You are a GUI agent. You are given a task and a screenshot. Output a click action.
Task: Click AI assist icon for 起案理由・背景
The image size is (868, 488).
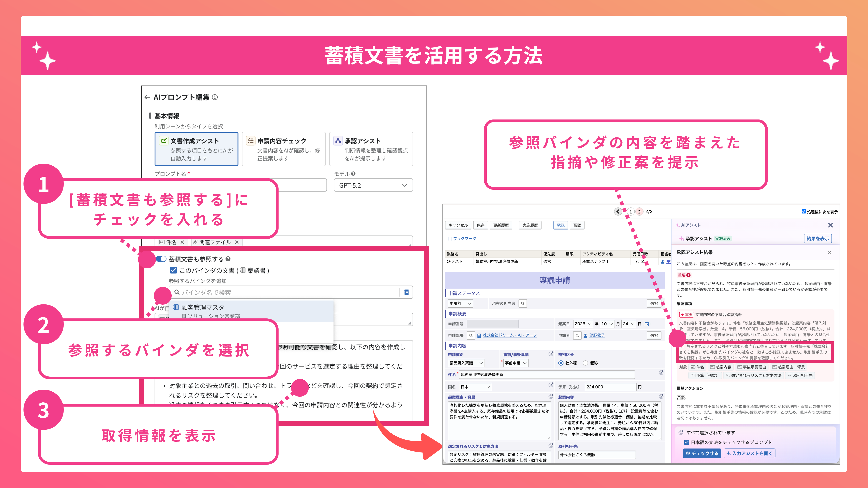(x=551, y=396)
